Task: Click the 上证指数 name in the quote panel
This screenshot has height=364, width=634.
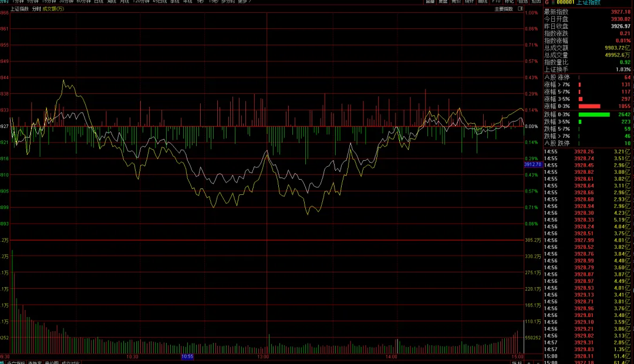Action: [588, 2]
